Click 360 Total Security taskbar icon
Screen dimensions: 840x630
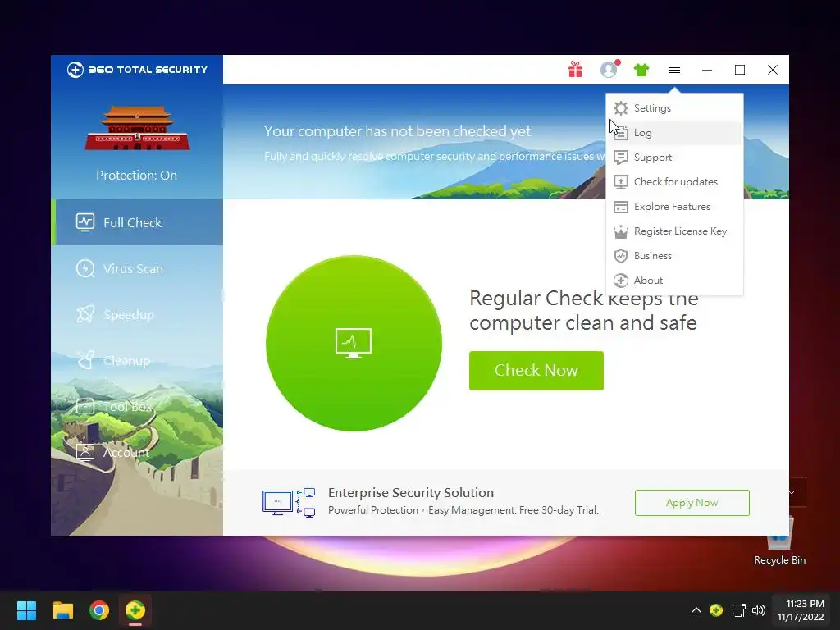[135, 610]
